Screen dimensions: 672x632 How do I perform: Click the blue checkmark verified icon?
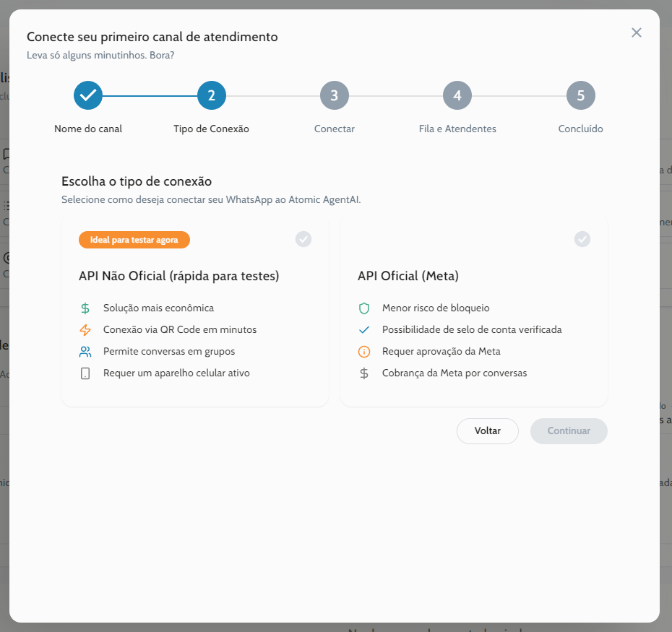(364, 330)
